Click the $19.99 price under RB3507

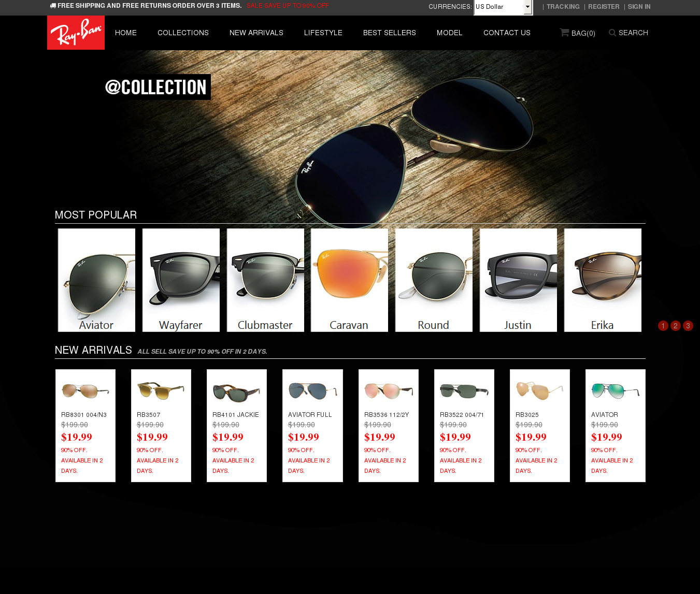(x=152, y=437)
